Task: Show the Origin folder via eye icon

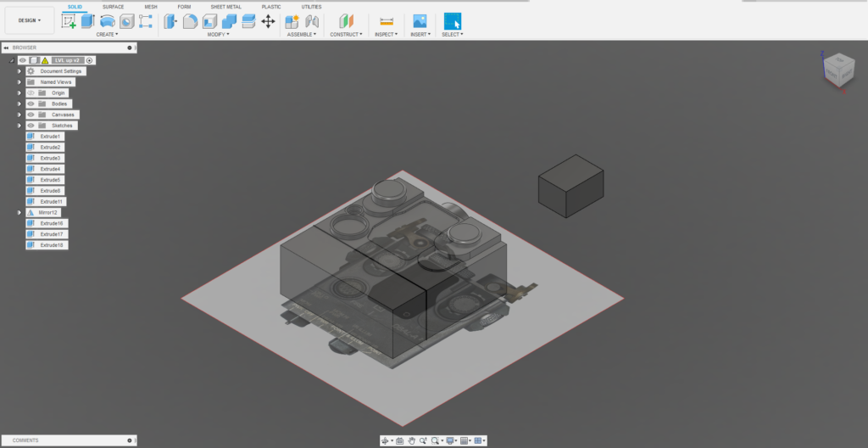Action: pos(31,92)
